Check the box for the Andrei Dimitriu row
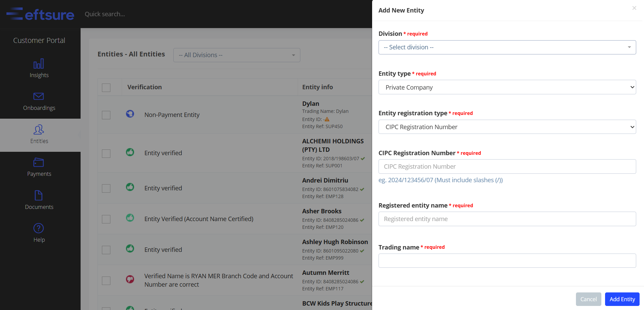Image resolution: width=644 pixels, height=310 pixels. tap(106, 188)
